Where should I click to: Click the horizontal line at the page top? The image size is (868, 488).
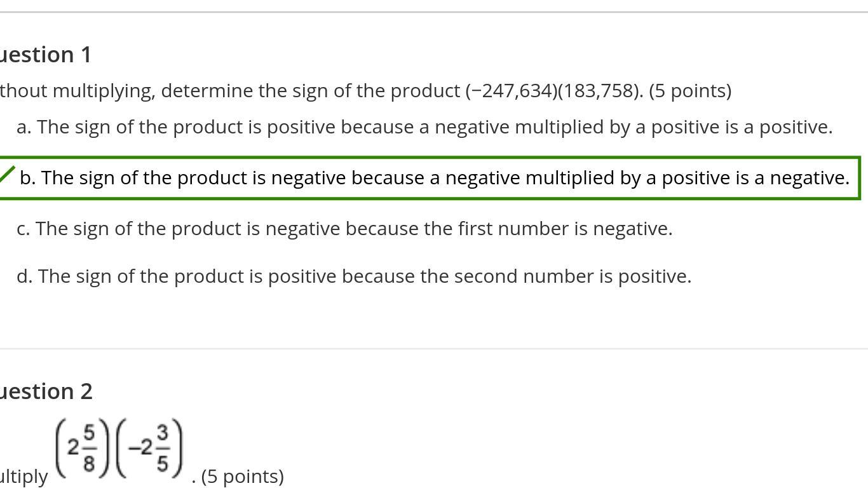[434, 12]
